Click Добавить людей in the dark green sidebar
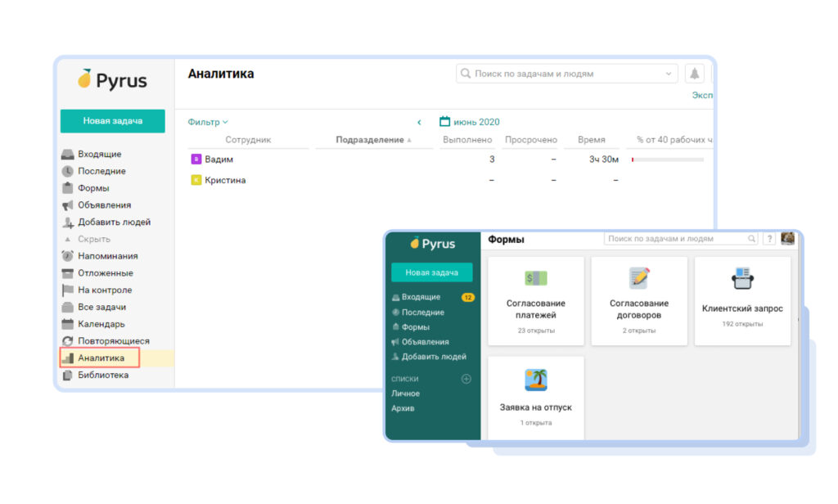Image resolution: width=838 pixels, height=504 pixels. coord(434,357)
